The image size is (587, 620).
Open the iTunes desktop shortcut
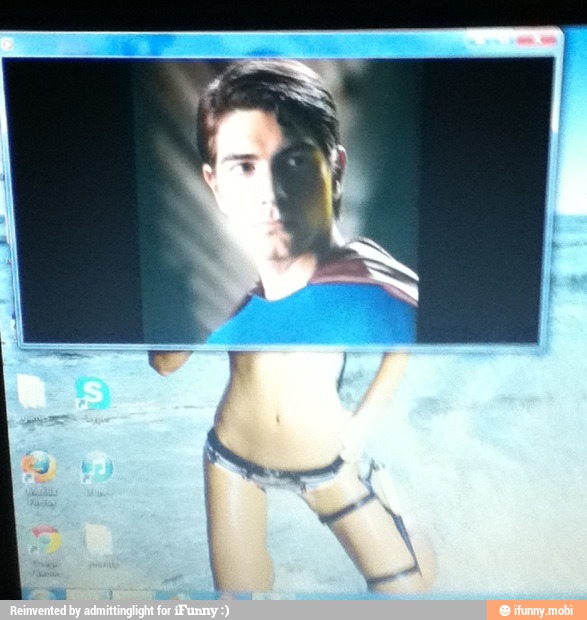point(97,467)
